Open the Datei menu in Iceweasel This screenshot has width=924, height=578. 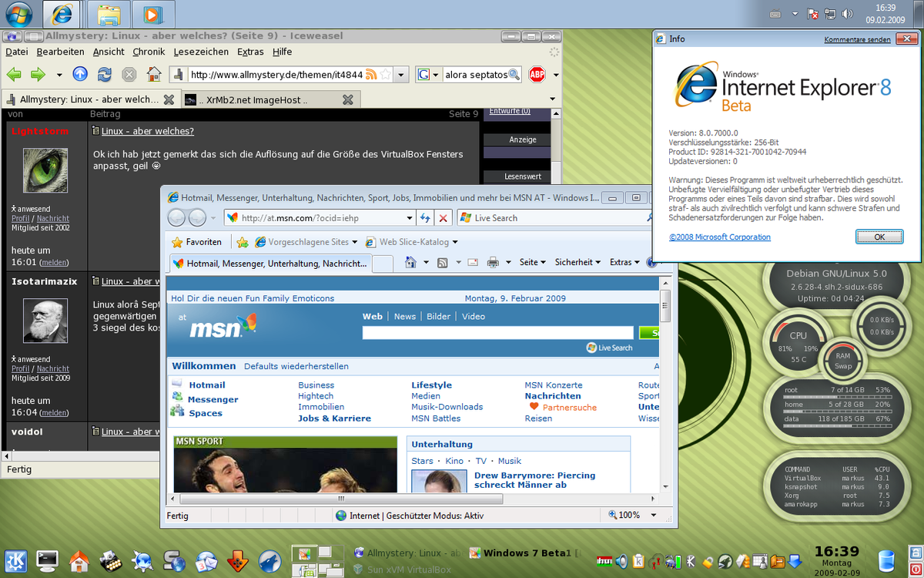coord(16,52)
